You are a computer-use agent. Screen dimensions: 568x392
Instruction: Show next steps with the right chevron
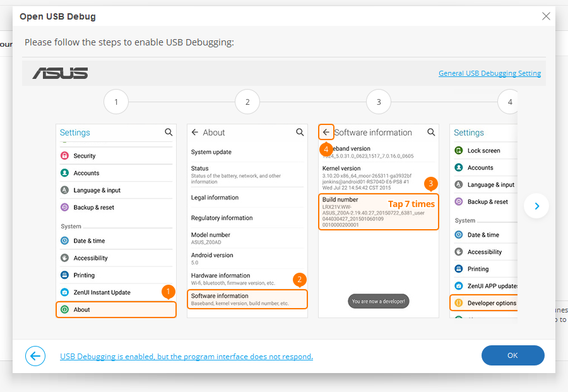(536, 206)
